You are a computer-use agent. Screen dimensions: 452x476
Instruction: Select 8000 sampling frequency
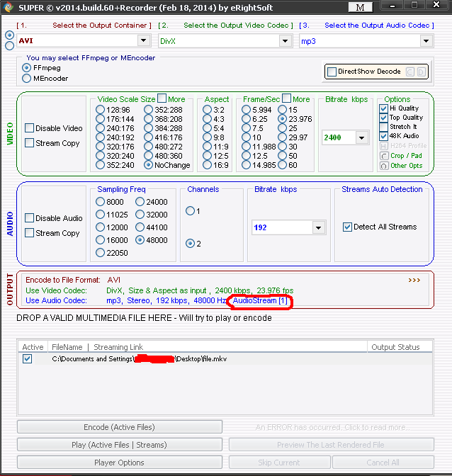click(100, 202)
